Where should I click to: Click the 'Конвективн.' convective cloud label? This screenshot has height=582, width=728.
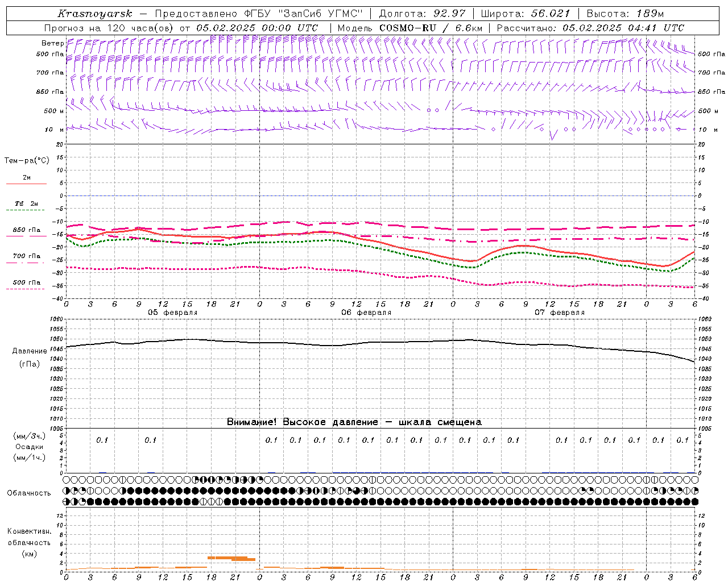point(29,531)
